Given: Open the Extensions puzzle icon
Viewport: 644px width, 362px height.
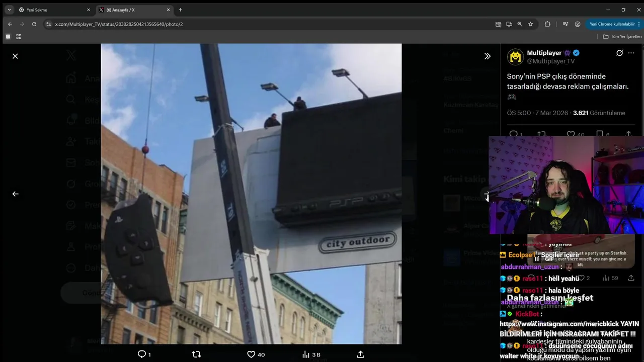Looking at the screenshot, I should coord(547,24).
